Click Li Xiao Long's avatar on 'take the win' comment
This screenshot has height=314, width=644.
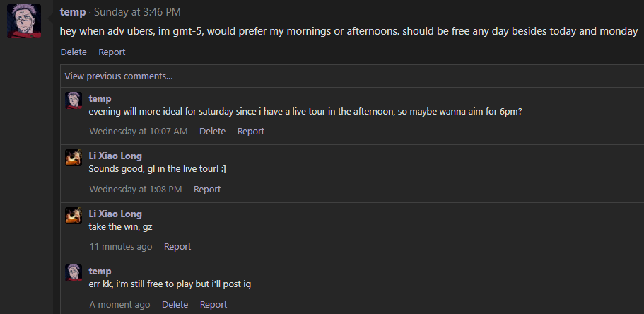coord(74,216)
